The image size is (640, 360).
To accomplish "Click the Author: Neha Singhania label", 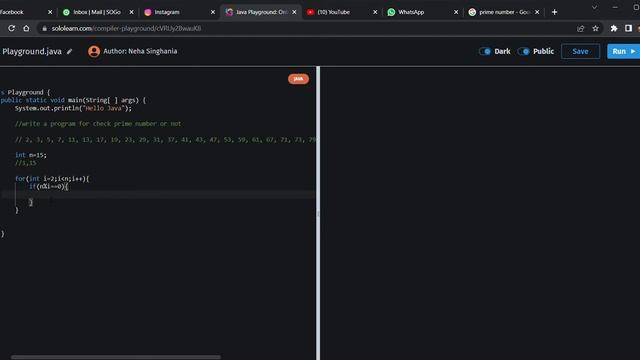I will [140, 51].
